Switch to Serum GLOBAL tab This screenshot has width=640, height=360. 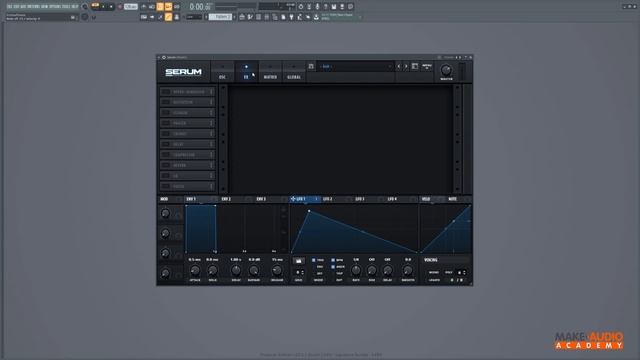tap(294, 72)
